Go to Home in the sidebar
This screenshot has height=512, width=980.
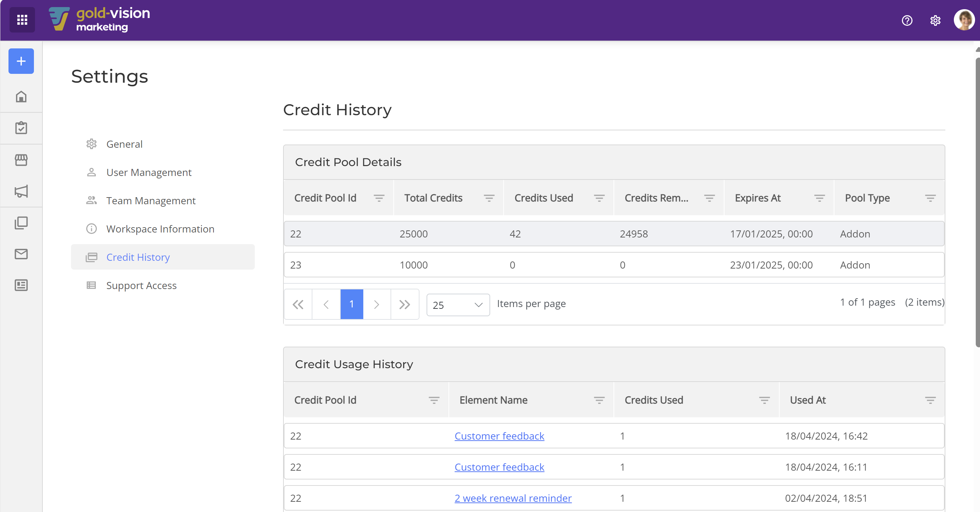21,96
